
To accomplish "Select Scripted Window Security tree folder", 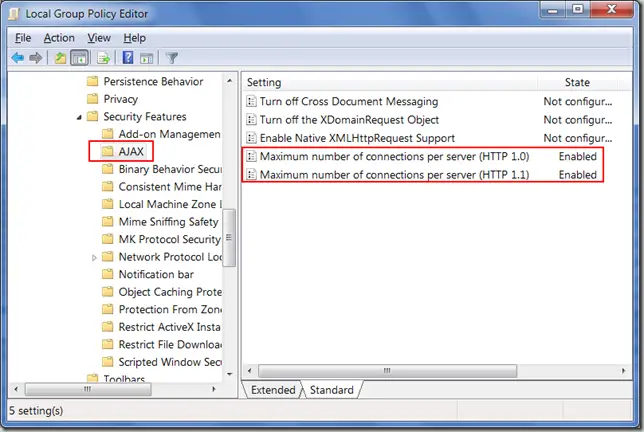I will coord(170,362).
